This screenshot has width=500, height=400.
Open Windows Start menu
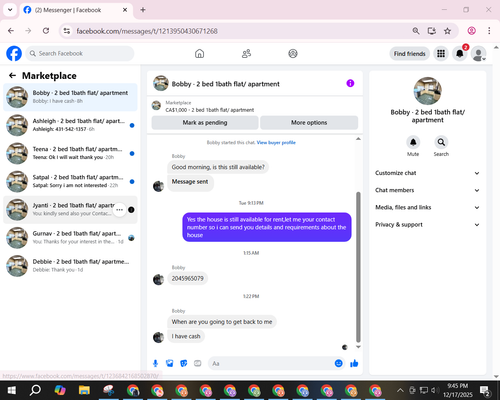point(12,390)
